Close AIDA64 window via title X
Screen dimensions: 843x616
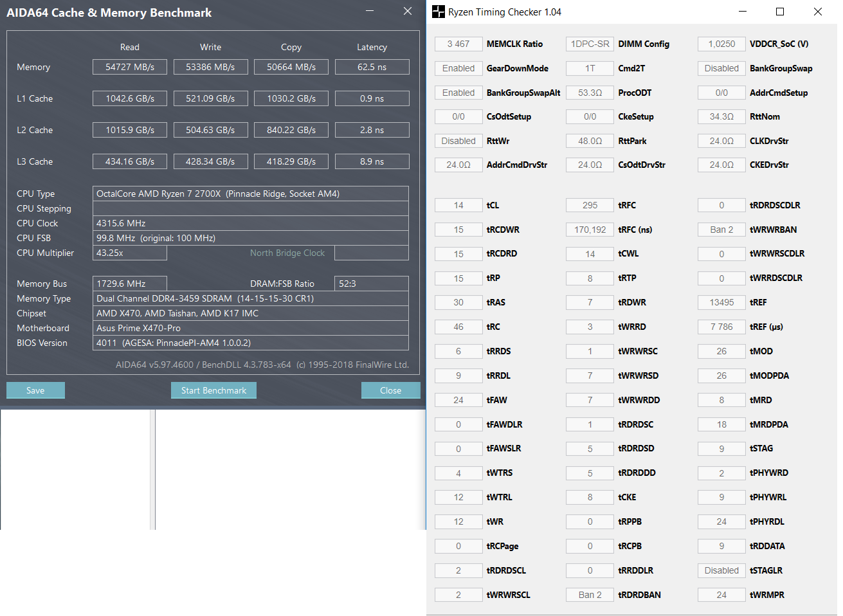pos(408,11)
